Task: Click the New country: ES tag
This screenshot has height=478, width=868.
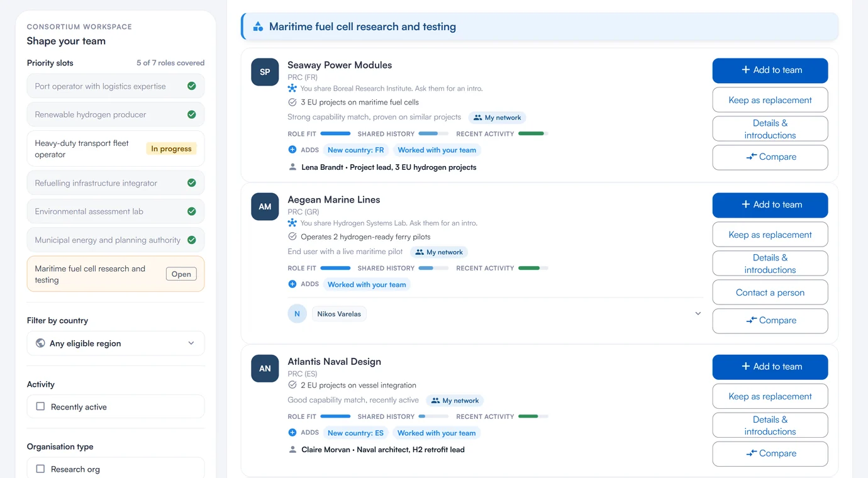Action: coord(355,433)
